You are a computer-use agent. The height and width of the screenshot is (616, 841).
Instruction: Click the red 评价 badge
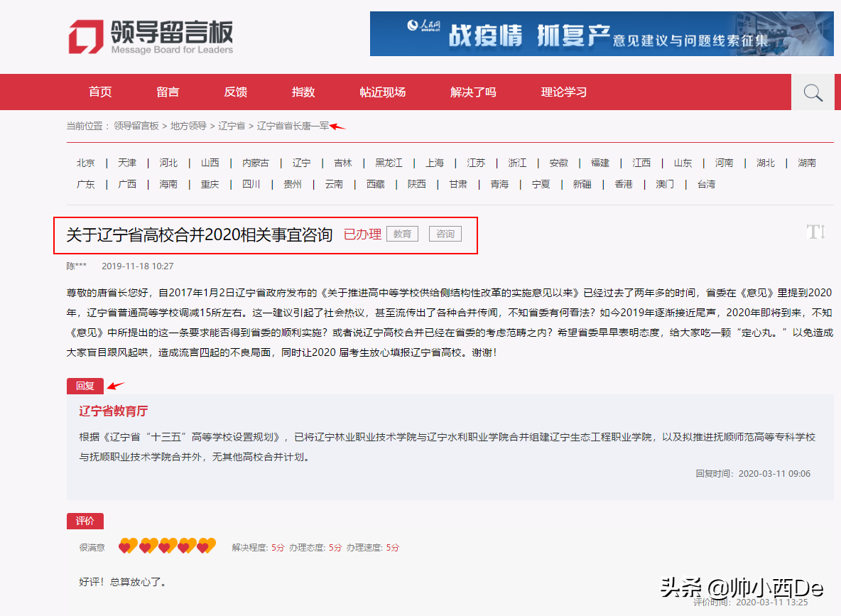pyautogui.click(x=85, y=521)
